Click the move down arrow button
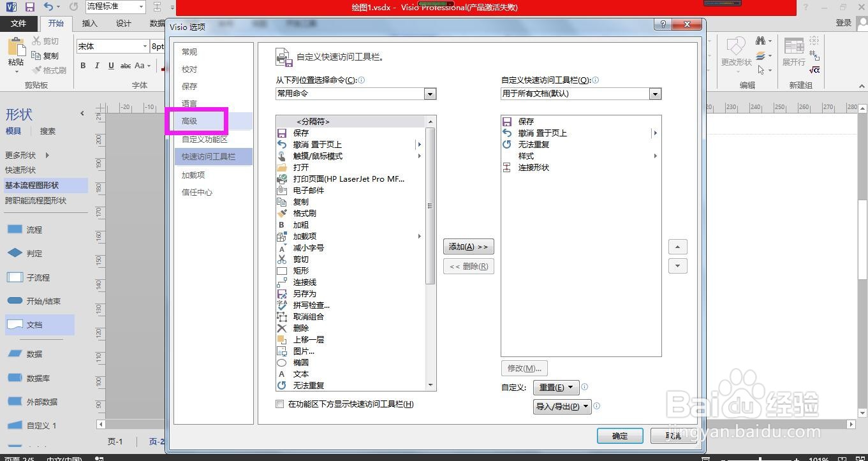The image size is (868, 461). (677, 266)
